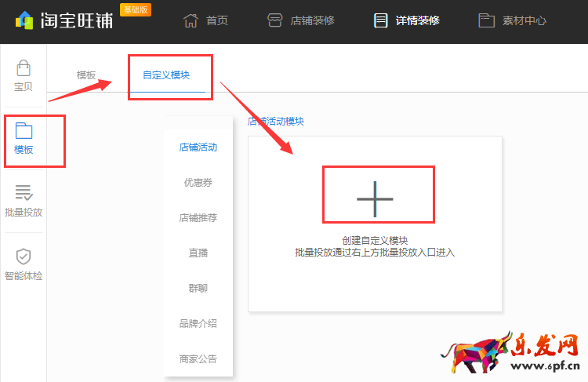Open 智能体检 shield sidebar icon
This screenshot has height=382, width=588.
point(24,256)
